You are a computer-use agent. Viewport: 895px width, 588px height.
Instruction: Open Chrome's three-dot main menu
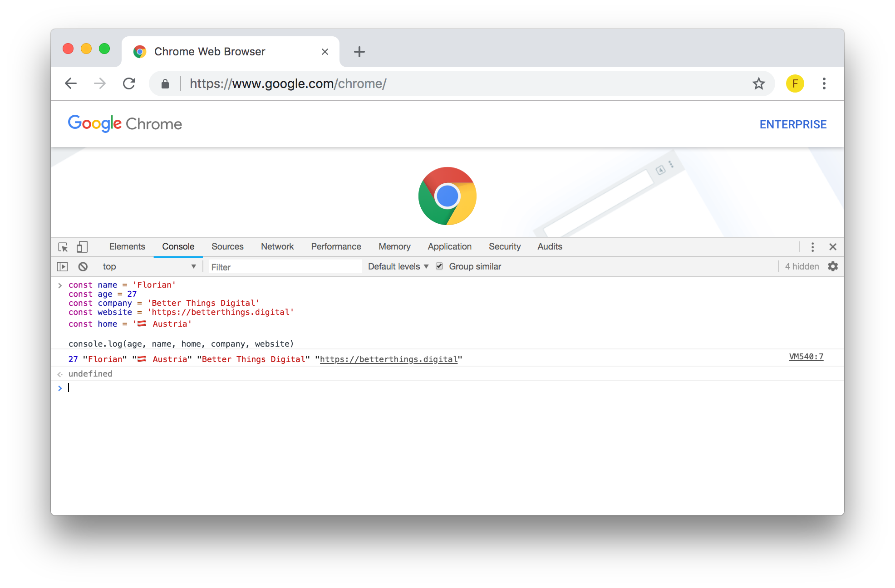tap(824, 83)
